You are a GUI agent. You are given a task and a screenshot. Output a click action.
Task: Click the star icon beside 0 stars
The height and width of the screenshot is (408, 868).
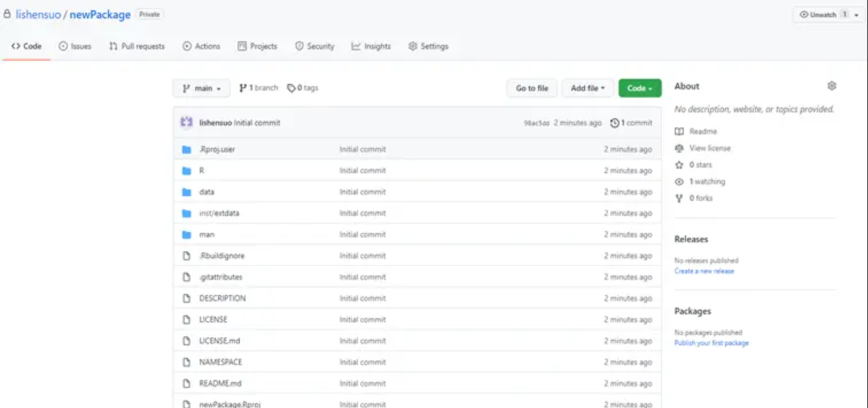[x=679, y=165]
